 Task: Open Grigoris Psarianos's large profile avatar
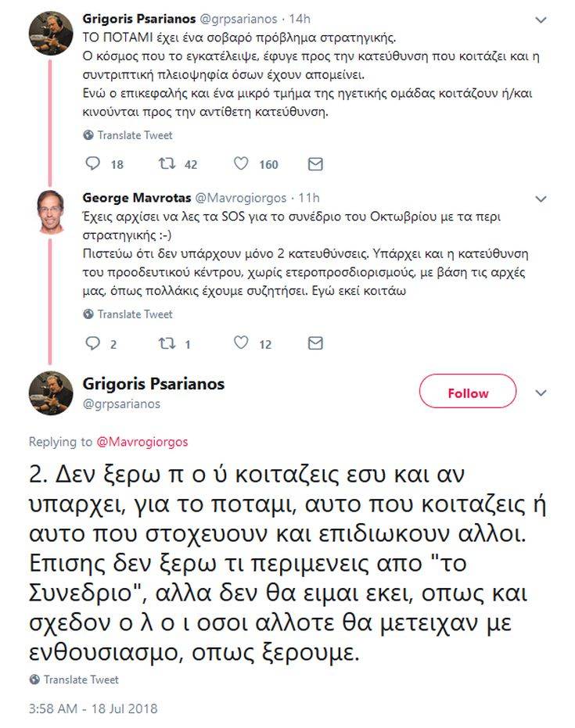[51, 393]
